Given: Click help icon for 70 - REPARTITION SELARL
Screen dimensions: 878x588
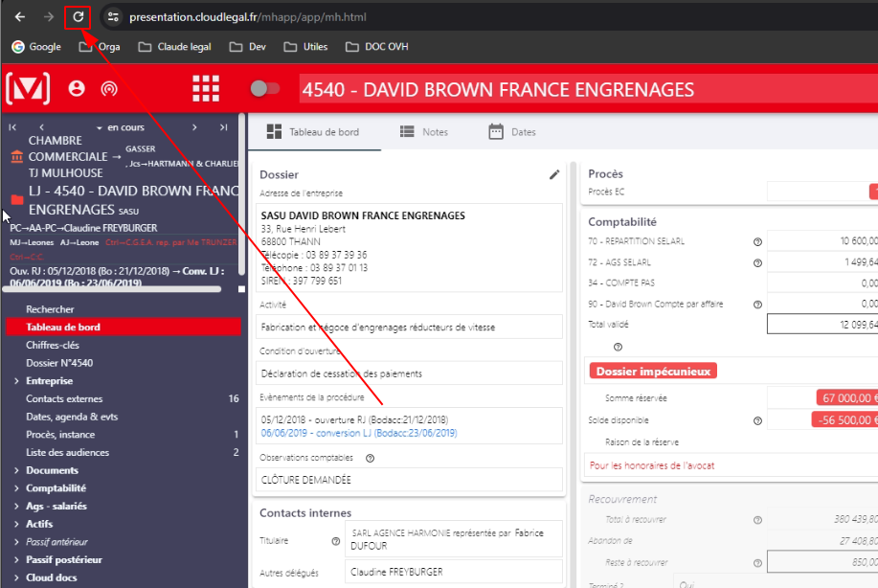Looking at the screenshot, I should pyautogui.click(x=757, y=242).
